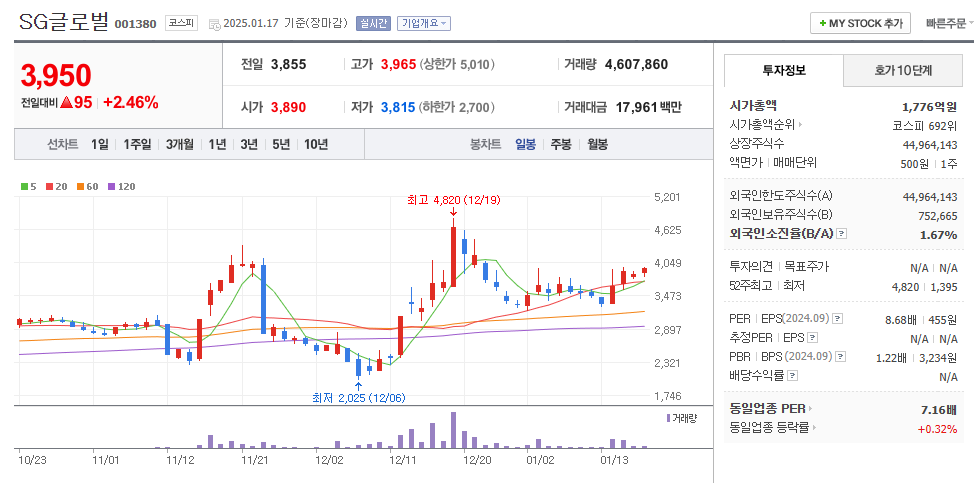This screenshot has height=483, width=980.
Task: Select the 10년 line chart period
Action: pos(316,144)
